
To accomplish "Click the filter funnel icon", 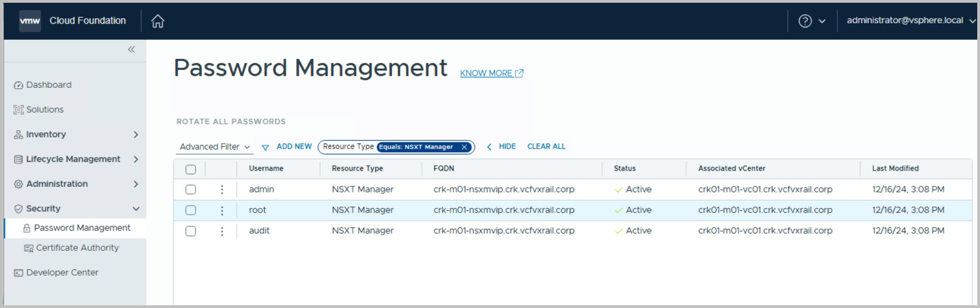I will [x=265, y=148].
